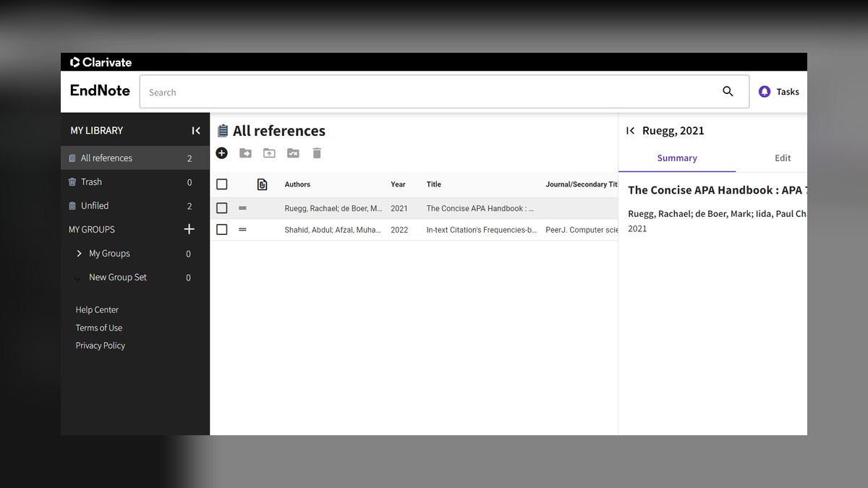This screenshot has width=868, height=488.
Task: Toggle the select-all references checkbox
Action: click(222, 184)
